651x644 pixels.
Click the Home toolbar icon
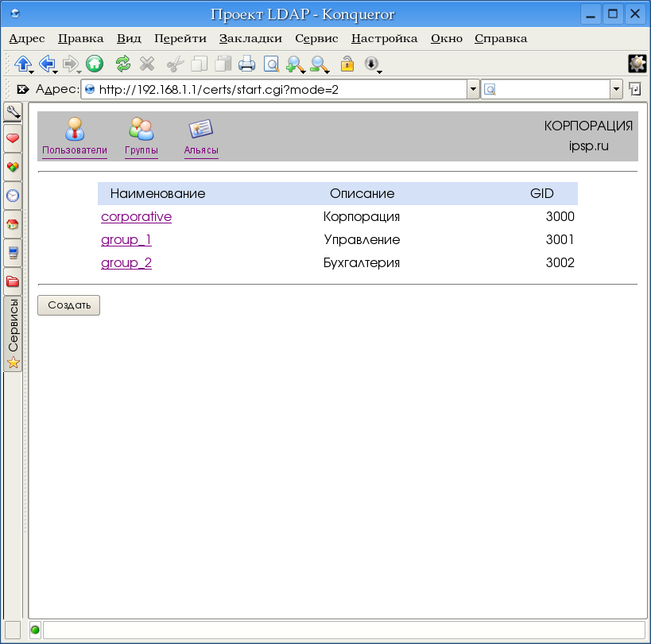click(95, 64)
